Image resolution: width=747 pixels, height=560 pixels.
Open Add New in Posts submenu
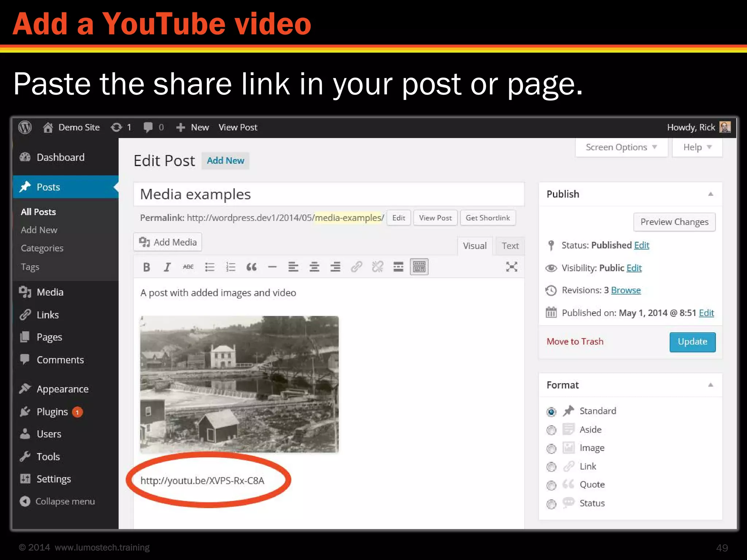(39, 230)
